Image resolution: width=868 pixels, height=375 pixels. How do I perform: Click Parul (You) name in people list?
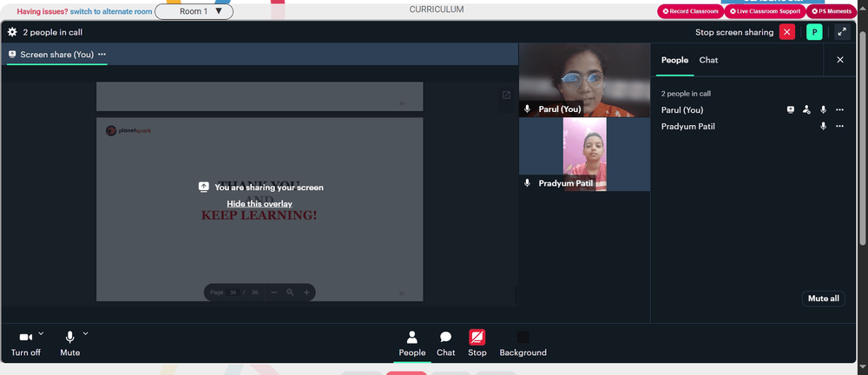[682, 109]
